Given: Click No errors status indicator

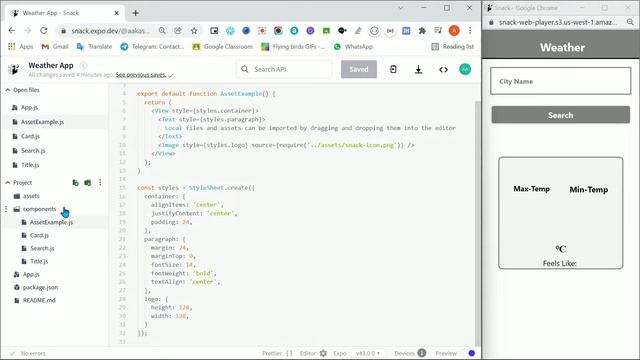Looking at the screenshot, I should (28, 353).
